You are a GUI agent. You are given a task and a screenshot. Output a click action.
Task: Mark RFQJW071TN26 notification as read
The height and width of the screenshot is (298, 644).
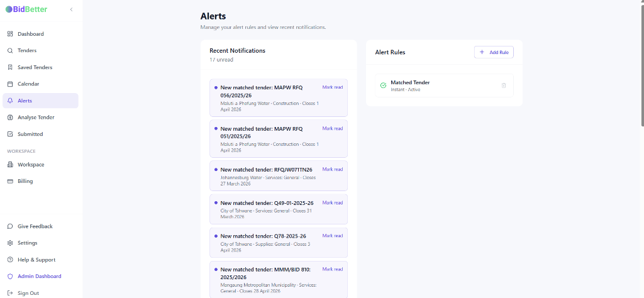[x=332, y=169]
